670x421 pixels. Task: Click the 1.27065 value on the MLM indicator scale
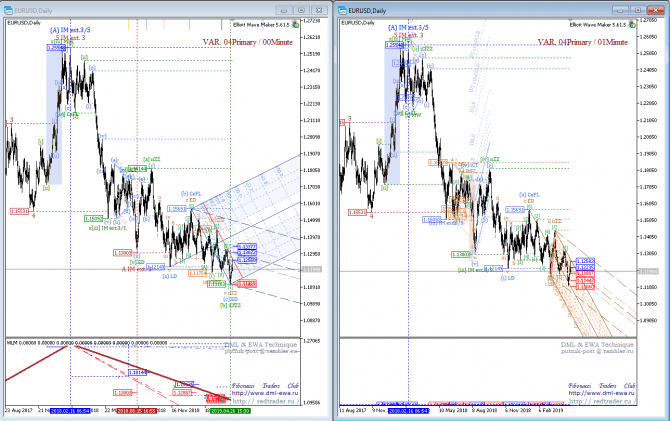[x=312, y=341]
